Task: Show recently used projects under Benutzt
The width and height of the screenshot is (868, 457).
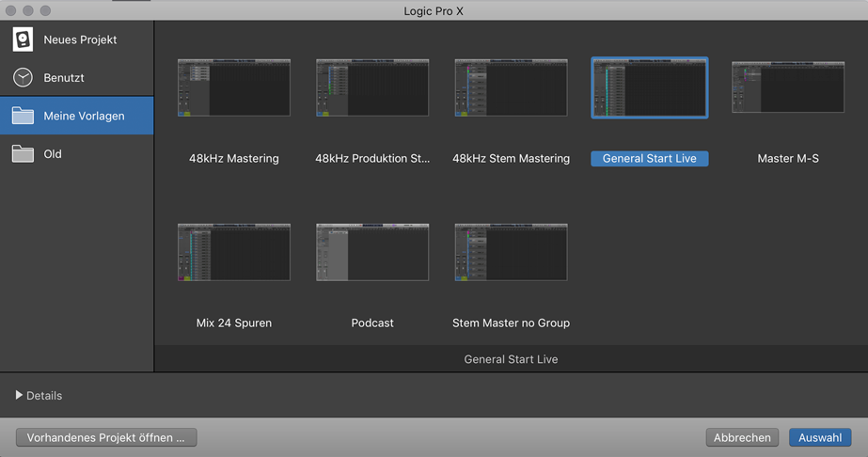Action: click(77, 77)
